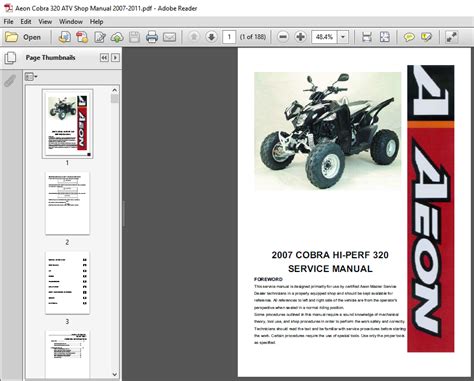The width and height of the screenshot is (474, 381).
Task: Enter read mode with expand arrows icon
Action: 451,37
